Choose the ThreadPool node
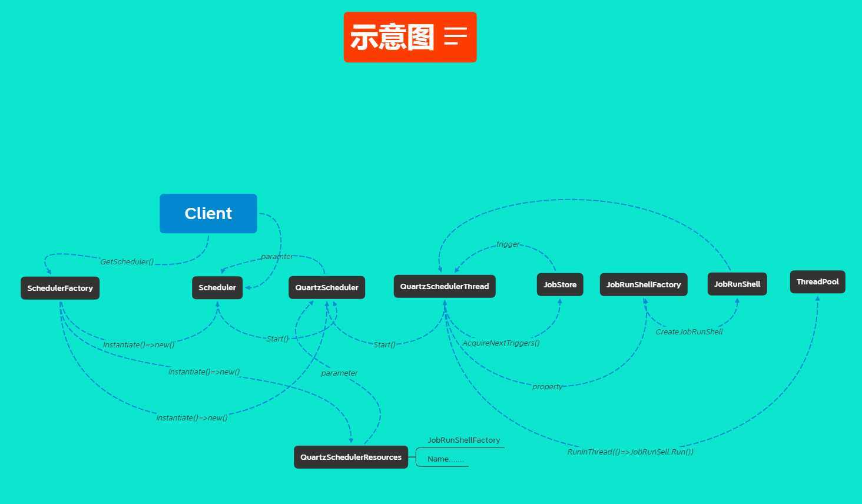This screenshot has height=504, width=862. [x=818, y=282]
